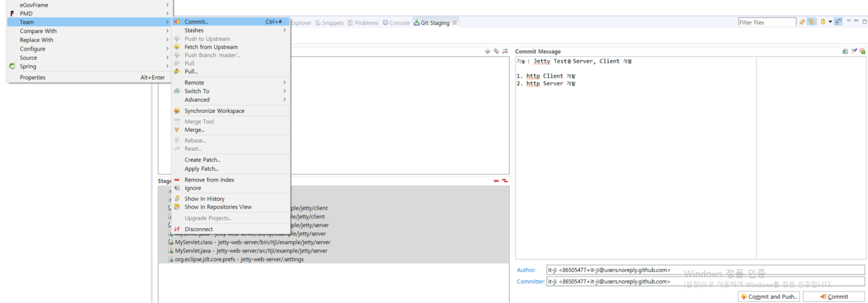Switch to the Console tab
Image resolution: width=868 pixels, height=303 pixels.
click(x=396, y=23)
